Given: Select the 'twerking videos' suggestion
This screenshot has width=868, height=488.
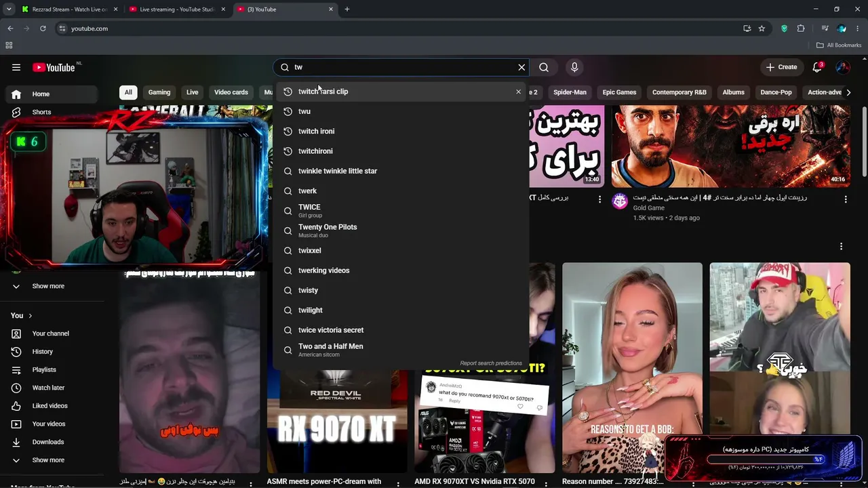Looking at the screenshot, I should 401,270.
